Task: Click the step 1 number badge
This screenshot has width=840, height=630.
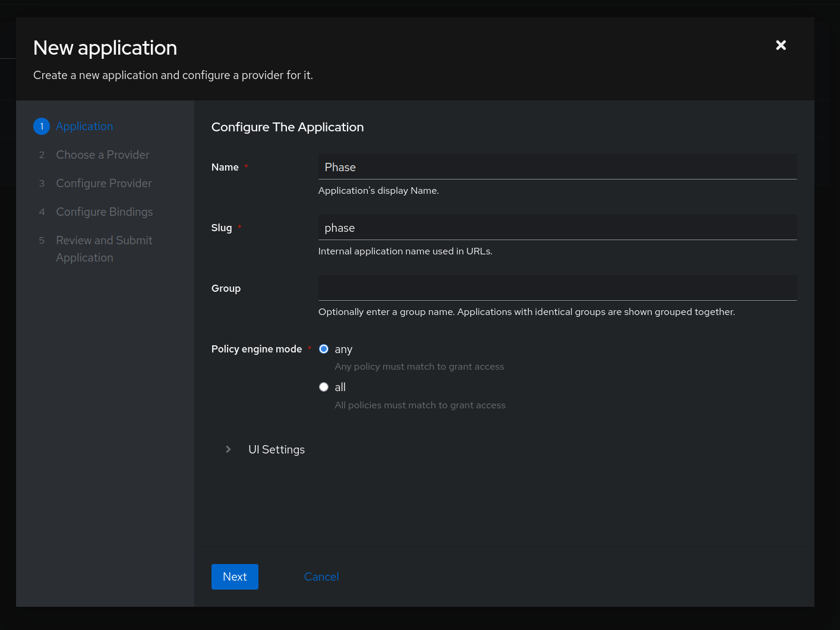Action: (x=42, y=126)
